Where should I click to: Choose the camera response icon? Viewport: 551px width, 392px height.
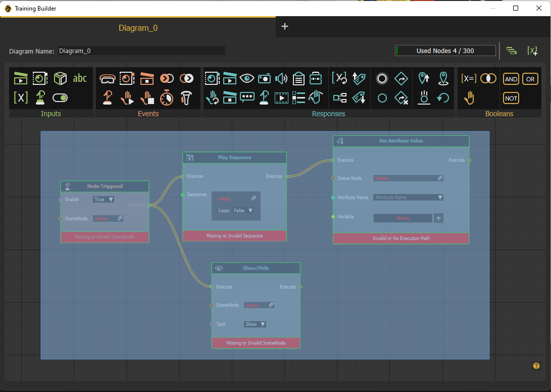(x=264, y=78)
